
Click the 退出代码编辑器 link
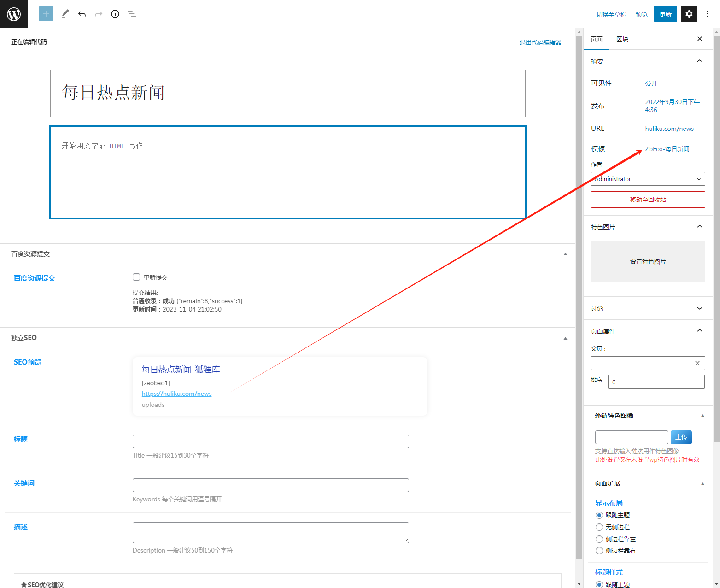point(540,42)
